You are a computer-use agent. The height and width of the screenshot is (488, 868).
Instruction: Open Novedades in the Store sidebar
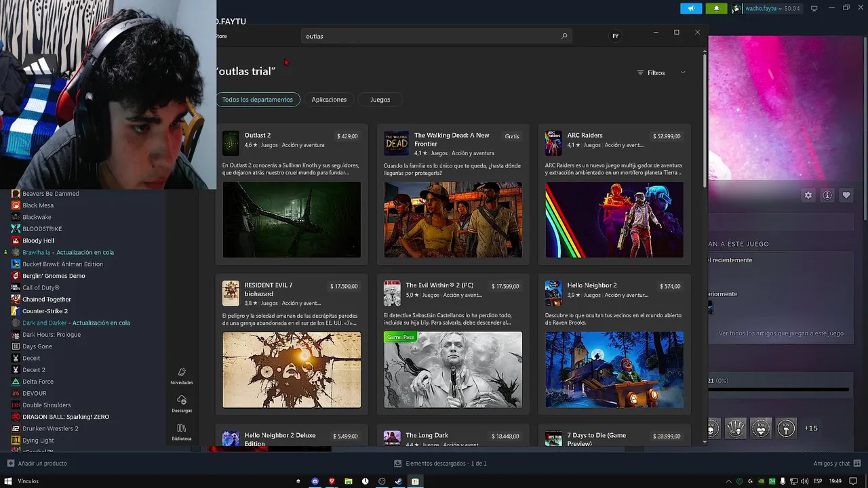pos(182,376)
